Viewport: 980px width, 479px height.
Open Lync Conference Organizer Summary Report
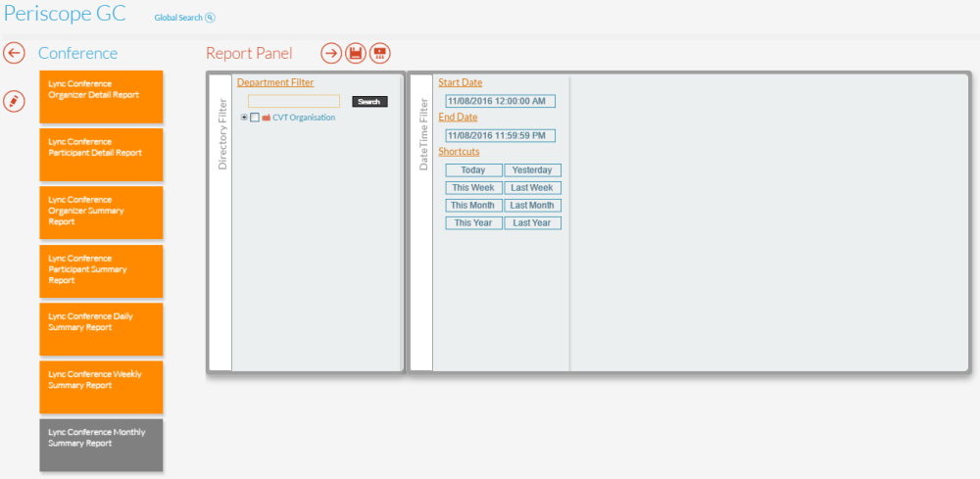click(x=101, y=213)
